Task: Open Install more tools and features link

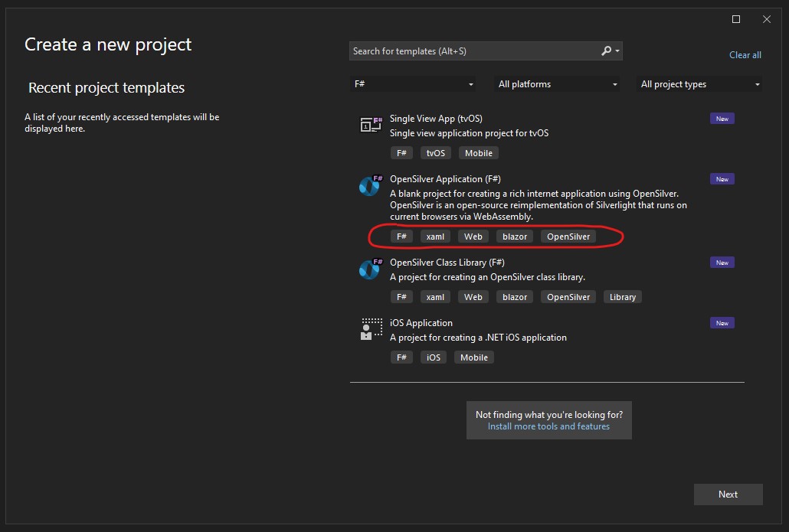Action: [548, 427]
